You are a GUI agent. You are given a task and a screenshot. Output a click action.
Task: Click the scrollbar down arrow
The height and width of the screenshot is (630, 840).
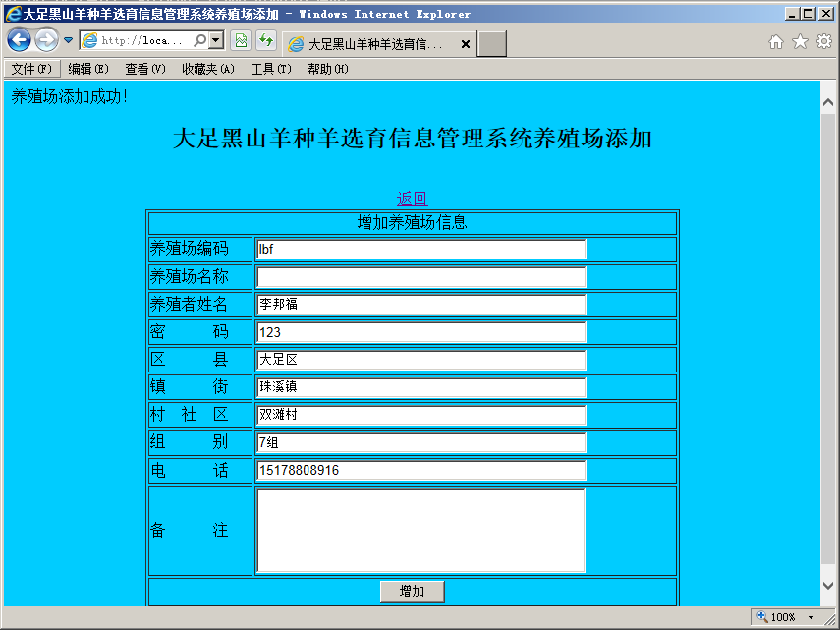click(x=827, y=585)
